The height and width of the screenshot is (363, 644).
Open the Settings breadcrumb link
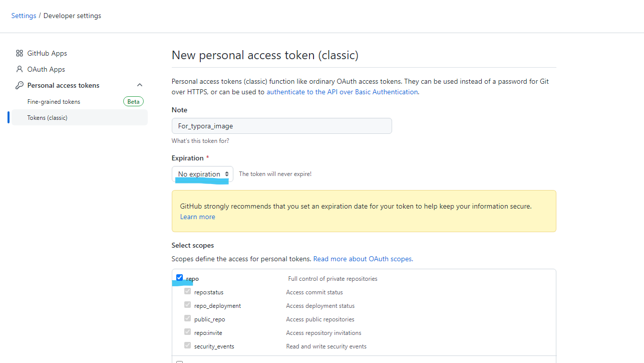[24, 16]
